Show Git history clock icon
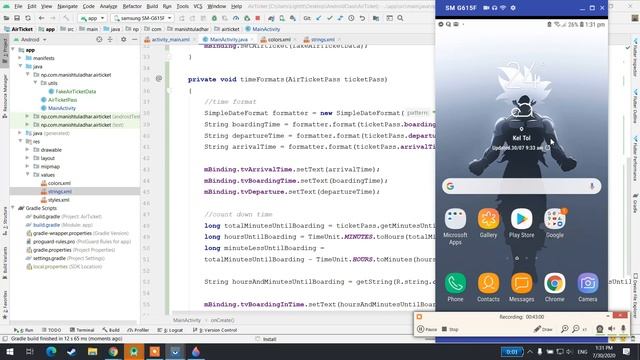This screenshot has width=640, height=360. pyautogui.click(x=351, y=18)
